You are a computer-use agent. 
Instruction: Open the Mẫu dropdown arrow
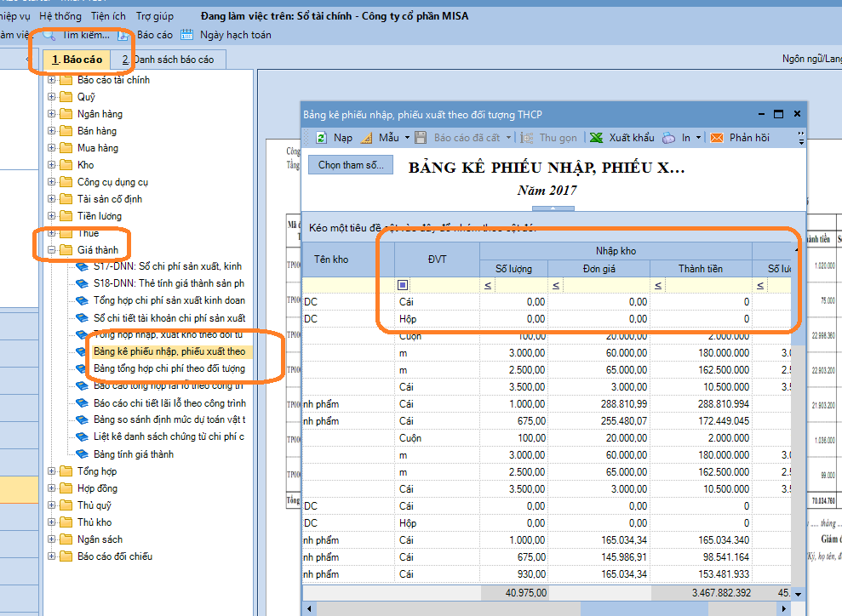(407, 138)
